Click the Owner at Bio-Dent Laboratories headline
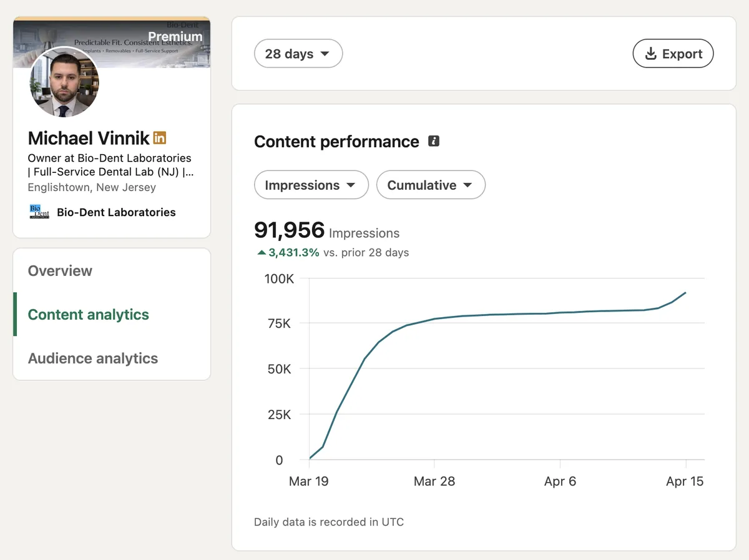Viewport: 749px width, 560px height. pyautogui.click(x=110, y=165)
